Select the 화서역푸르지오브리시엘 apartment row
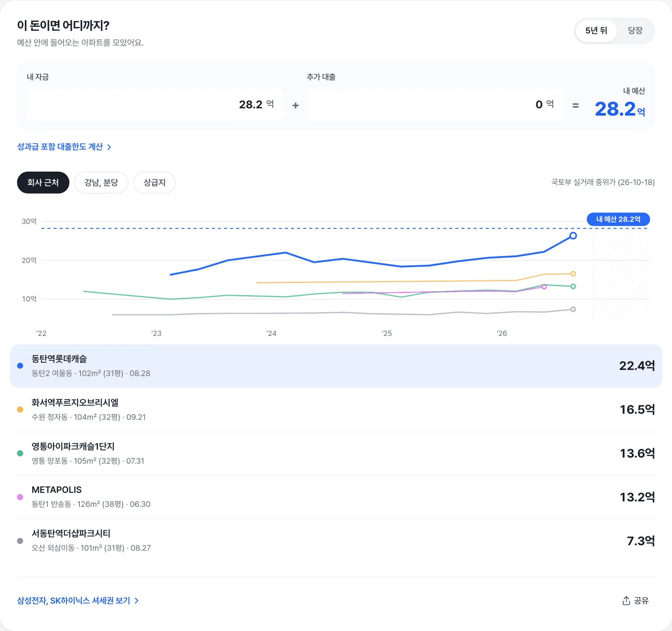Viewport: 672px width, 631px height. click(x=336, y=410)
